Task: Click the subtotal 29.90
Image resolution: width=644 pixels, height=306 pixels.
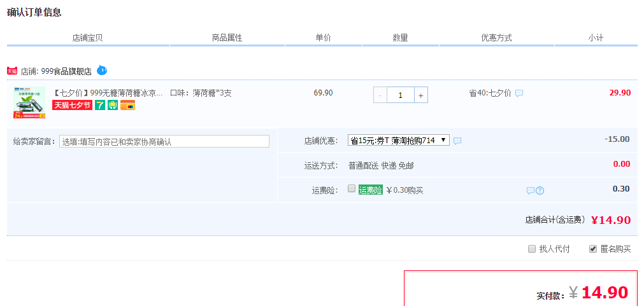Action: (620, 93)
